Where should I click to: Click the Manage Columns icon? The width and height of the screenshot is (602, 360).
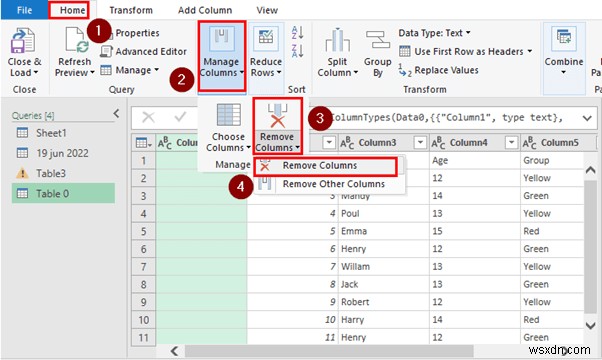(221, 40)
